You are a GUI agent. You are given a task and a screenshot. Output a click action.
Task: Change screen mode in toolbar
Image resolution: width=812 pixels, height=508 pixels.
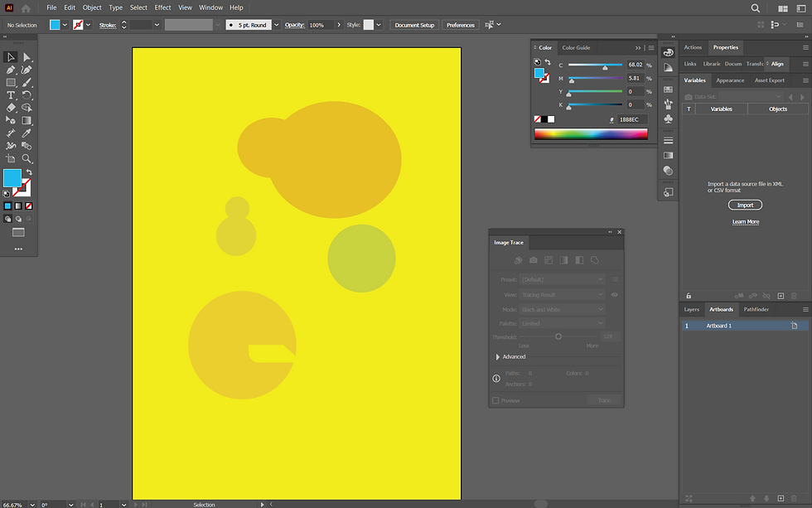[x=18, y=233]
